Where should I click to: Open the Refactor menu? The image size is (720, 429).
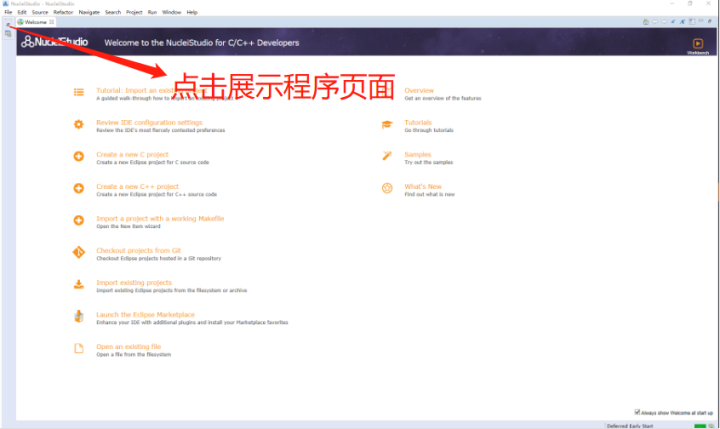pos(63,12)
